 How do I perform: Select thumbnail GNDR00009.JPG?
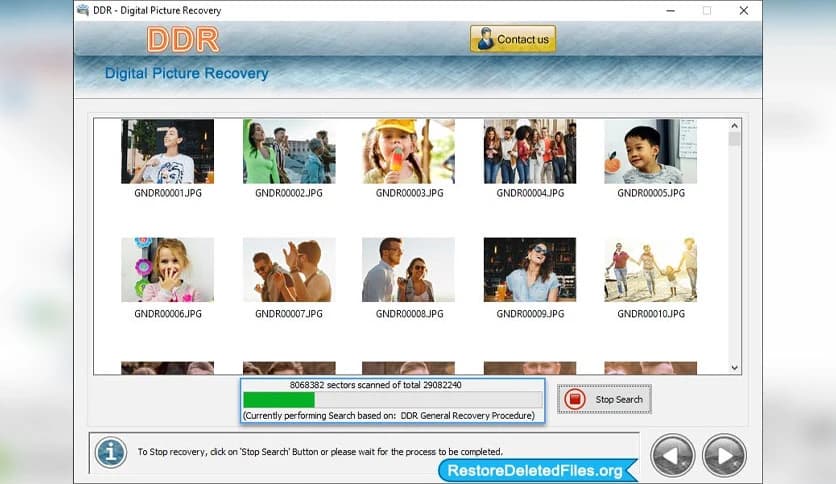pyautogui.click(x=530, y=270)
